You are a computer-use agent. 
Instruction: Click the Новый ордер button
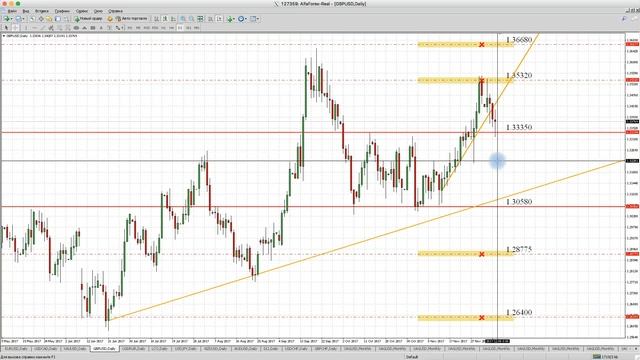coord(88,19)
